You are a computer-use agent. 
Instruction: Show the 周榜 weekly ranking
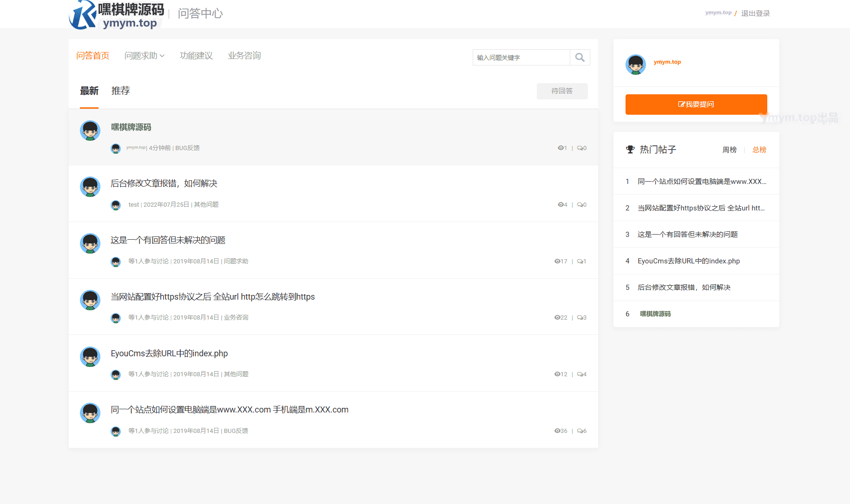[730, 150]
